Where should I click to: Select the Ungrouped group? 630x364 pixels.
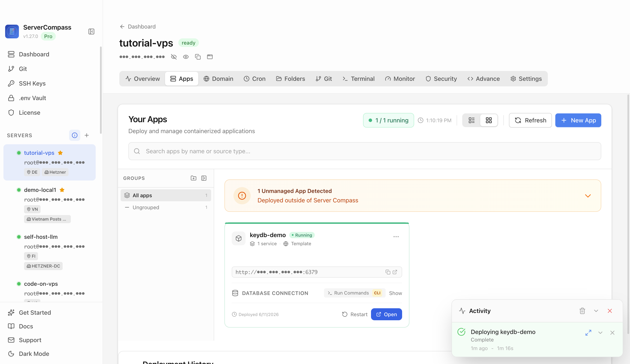pos(166,207)
